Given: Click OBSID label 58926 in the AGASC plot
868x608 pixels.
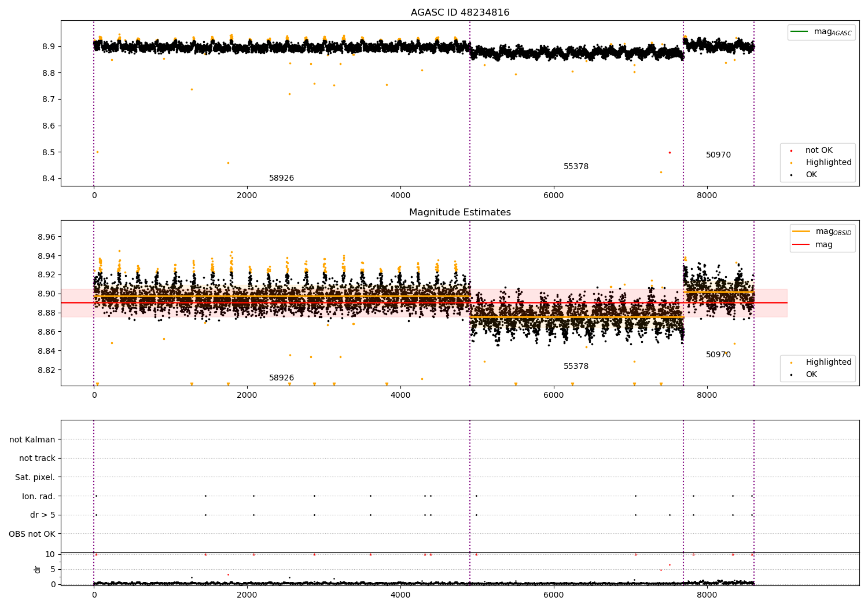Looking at the screenshot, I should pyautogui.click(x=281, y=178).
